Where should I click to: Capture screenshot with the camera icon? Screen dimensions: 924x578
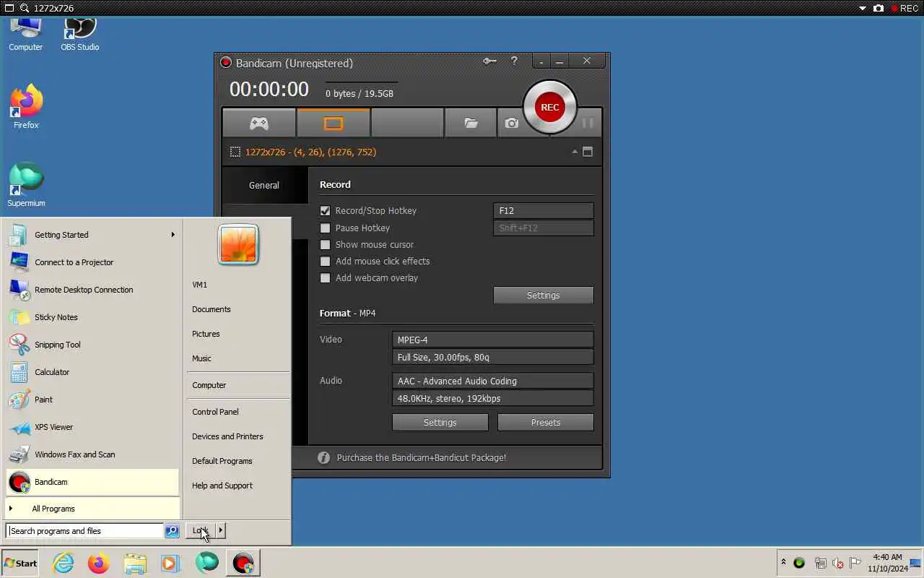[x=512, y=124]
